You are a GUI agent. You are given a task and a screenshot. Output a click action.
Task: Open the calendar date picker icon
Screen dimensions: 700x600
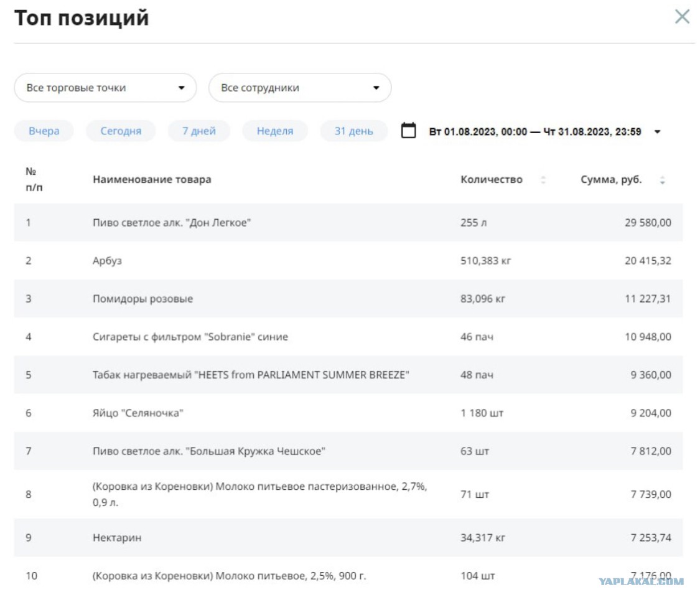408,130
